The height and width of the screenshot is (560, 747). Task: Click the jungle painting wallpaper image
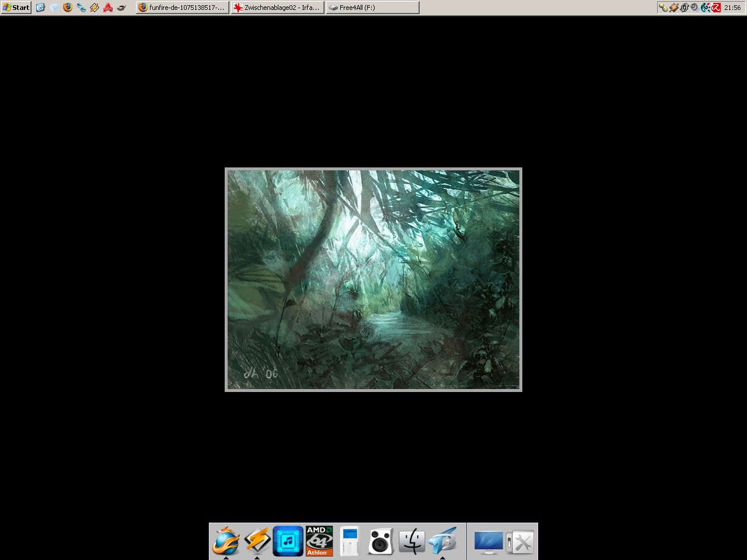point(373,279)
